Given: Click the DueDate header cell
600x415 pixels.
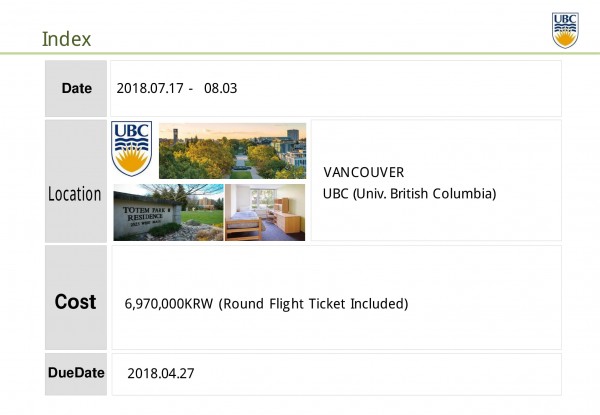Looking at the screenshot, I should pos(76,374).
